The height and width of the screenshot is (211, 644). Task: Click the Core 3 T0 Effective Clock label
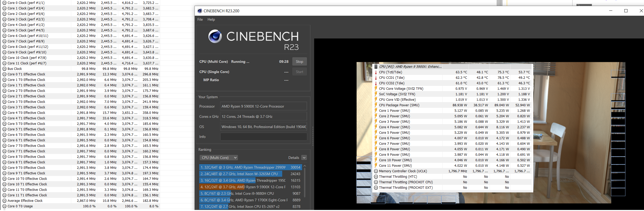[26, 102]
